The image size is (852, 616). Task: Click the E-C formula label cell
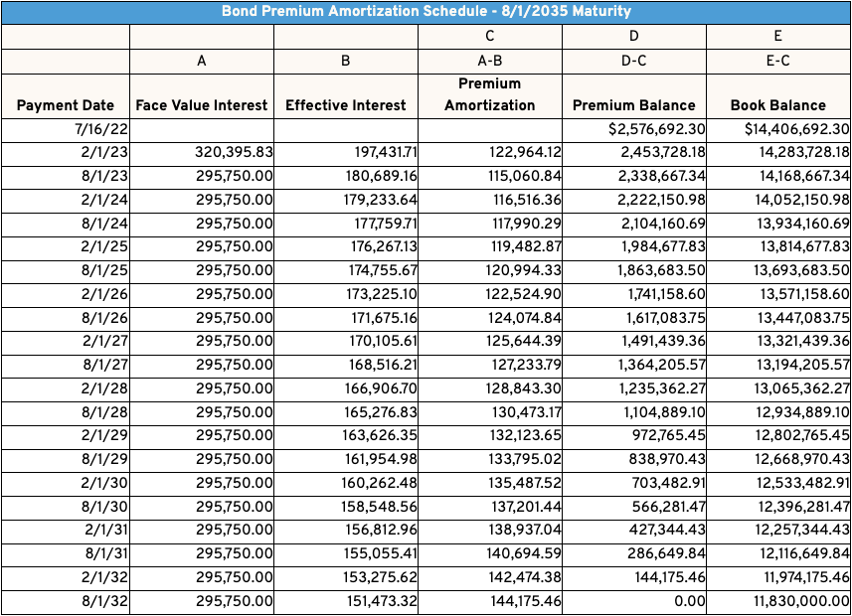[778, 61]
